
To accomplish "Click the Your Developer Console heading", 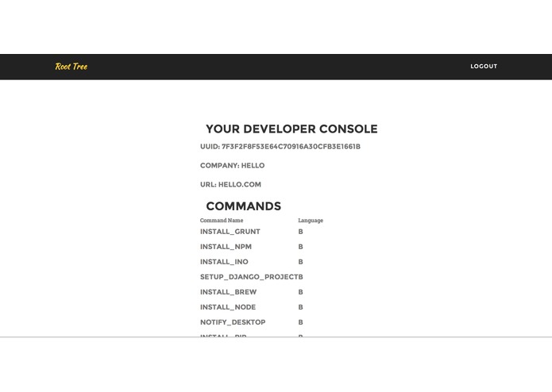I will [x=291, y=129].
